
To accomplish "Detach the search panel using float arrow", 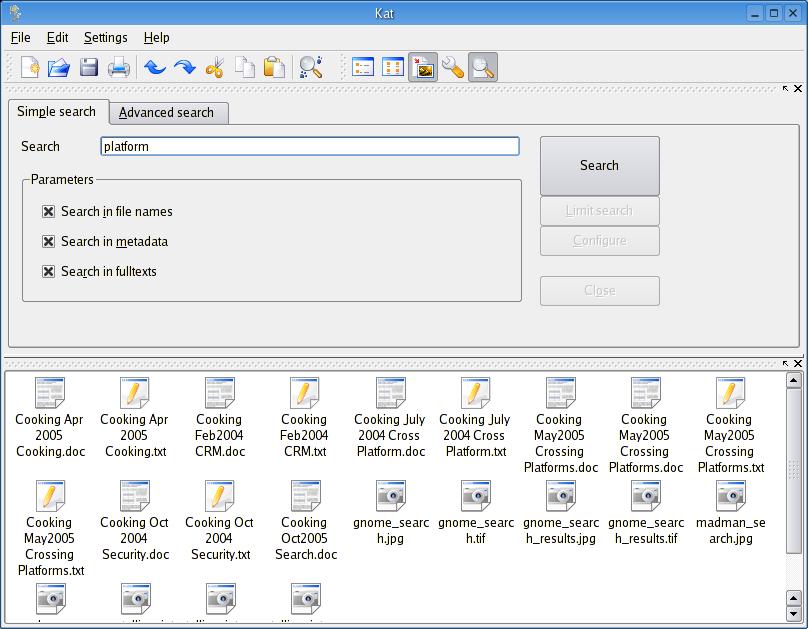I will point(786,89).
